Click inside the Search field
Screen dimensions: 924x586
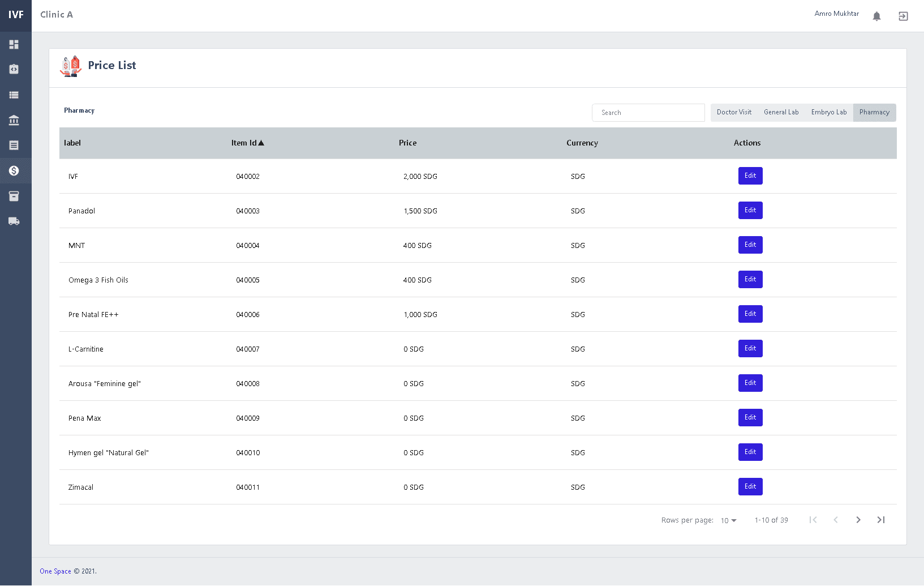coord(648,112)
